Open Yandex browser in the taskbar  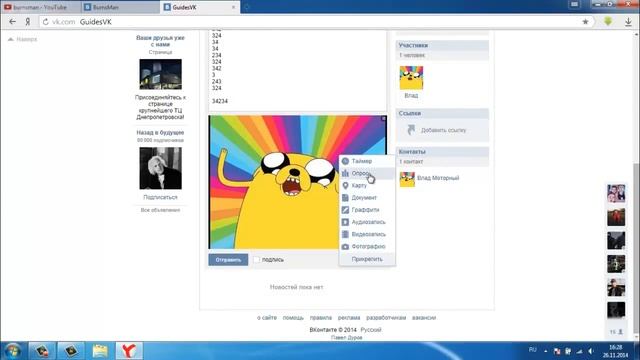tap(129, 351)
